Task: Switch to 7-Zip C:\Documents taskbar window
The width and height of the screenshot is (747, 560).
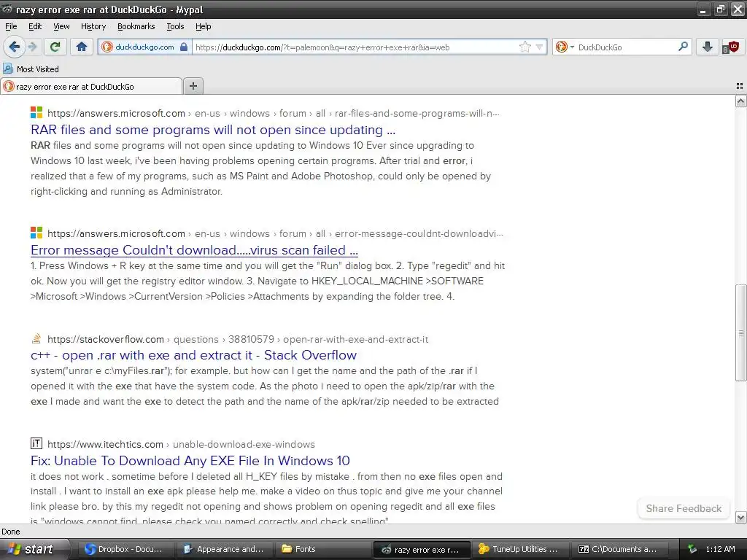Action: tap(620, 549)
